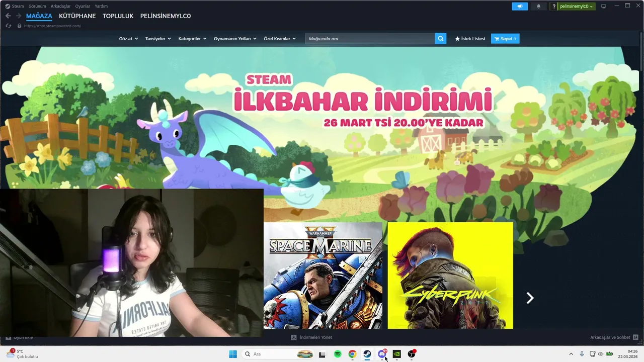Open the Yardım menu
Screen dimensions: 644x362
[x=101, y=6]
